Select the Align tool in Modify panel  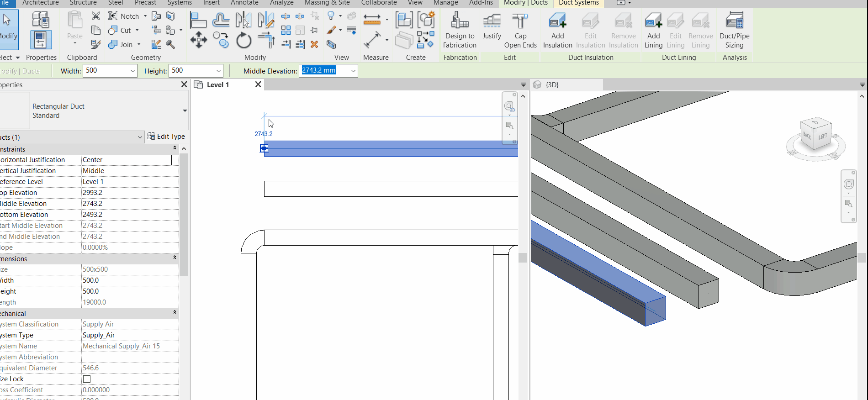pyautogui.click(x=198, y=20)
